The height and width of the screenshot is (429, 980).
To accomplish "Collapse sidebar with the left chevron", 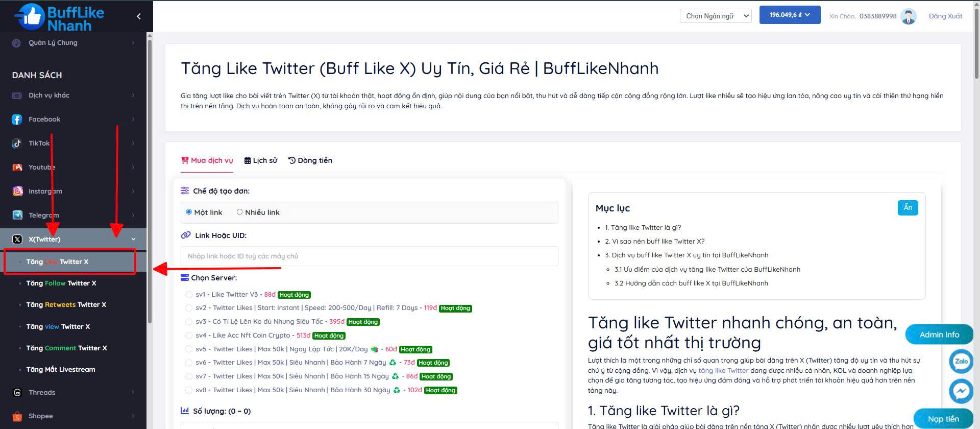I will pyautogui.click(x=139, y=17).
